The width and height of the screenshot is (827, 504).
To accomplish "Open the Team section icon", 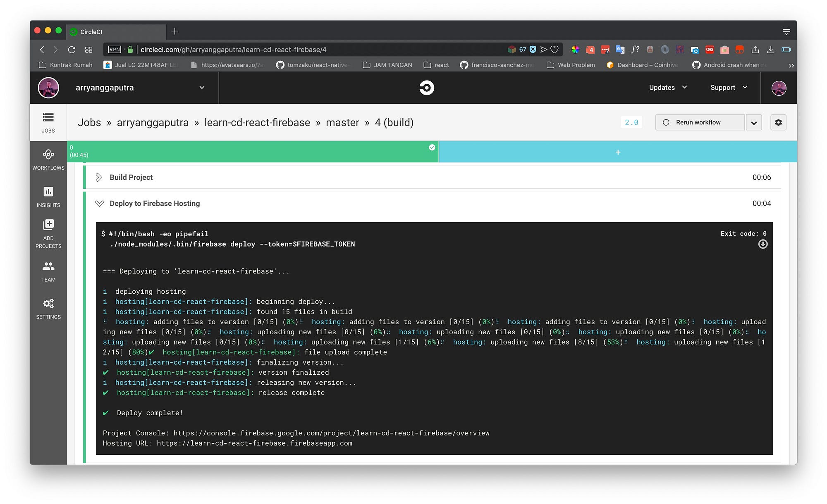I will pos(48,271).
